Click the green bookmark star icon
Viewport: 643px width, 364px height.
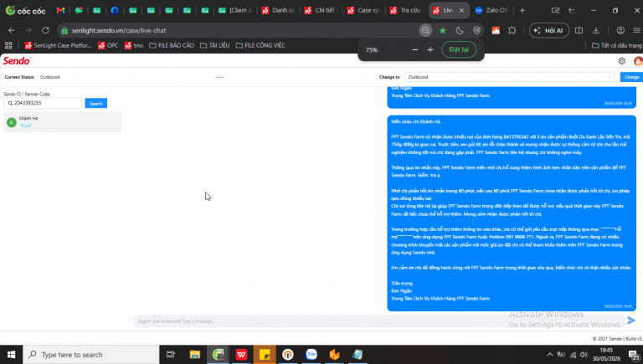(442, 30)
